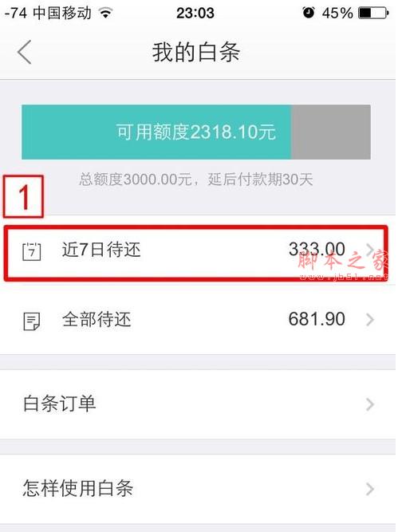
Task: Open the 怎样使用白条 help entry
Action: pos(199,489)
